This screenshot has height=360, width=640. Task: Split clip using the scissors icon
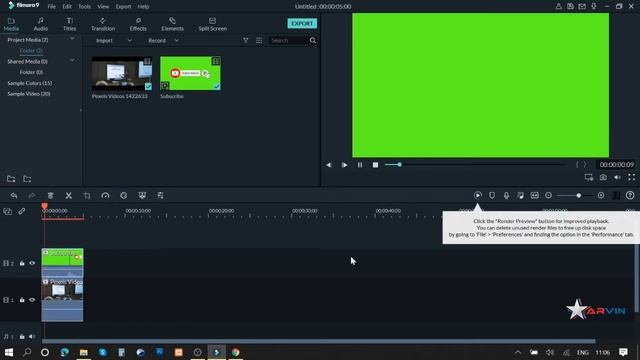pos(69,196)
